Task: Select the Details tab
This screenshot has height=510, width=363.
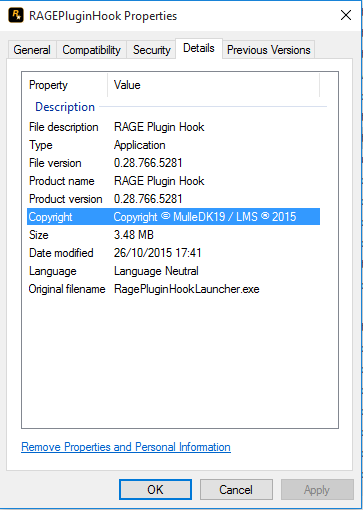Action: (x=199, y=48)
